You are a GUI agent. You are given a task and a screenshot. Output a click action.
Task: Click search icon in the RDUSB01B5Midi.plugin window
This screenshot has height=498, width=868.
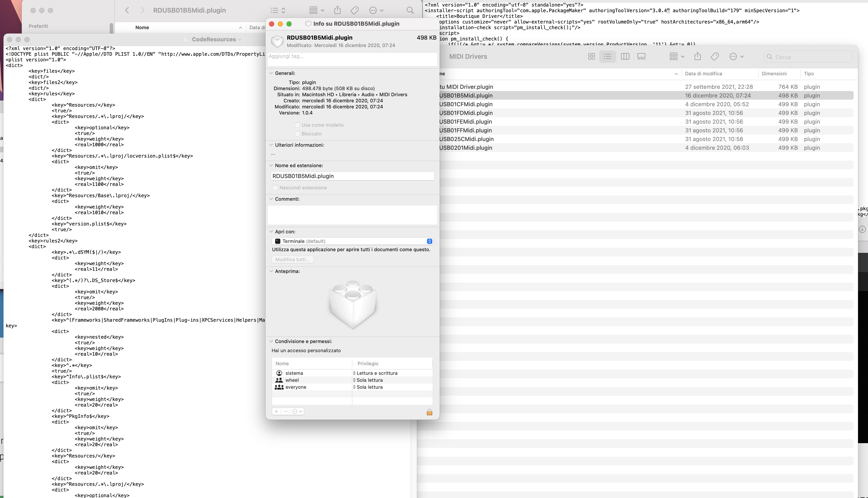[x=410, y=10]
